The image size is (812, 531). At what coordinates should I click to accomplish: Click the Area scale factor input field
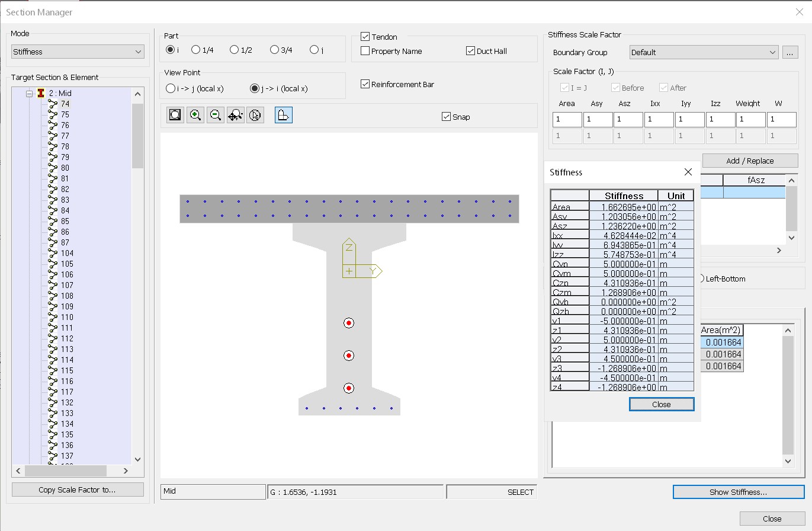(x=567, y=120)
